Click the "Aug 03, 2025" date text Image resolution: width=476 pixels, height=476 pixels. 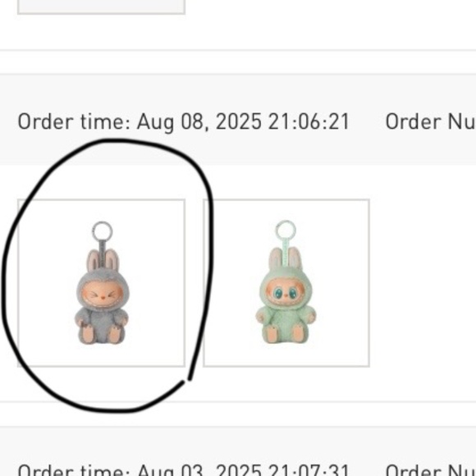(x=199, y=470)
